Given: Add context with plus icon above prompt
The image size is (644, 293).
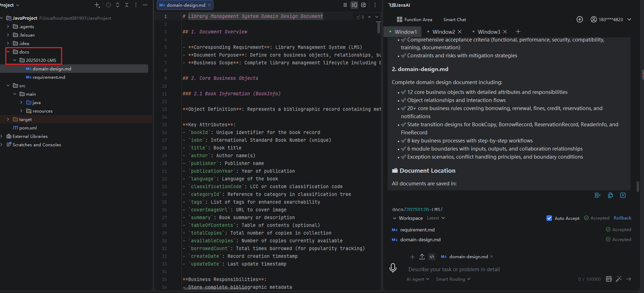Looking at the screenshot, I should (x=412, y=257).
